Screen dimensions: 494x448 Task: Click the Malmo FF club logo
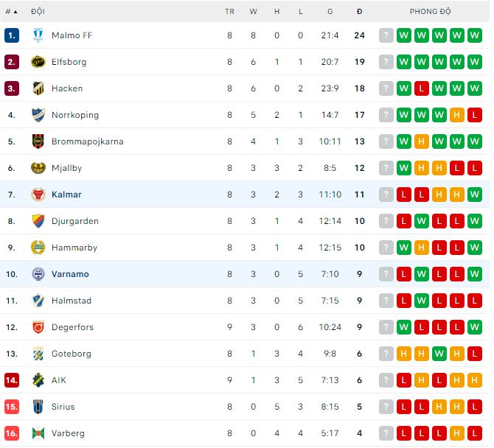tap(38, 35)
